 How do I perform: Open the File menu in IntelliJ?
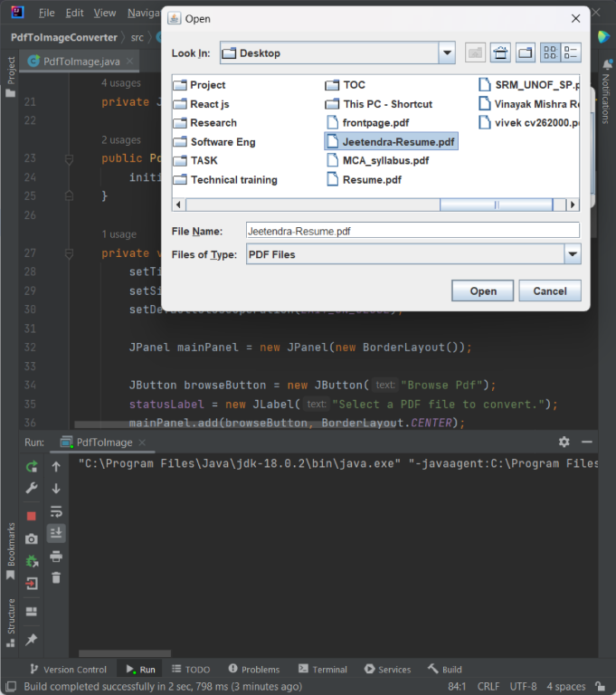[46, 13]
